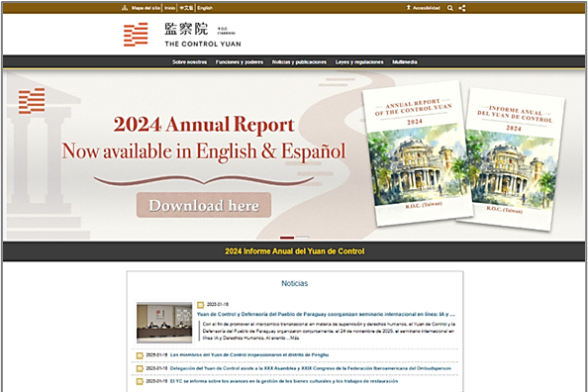The width and height of the screenshot is (588, 392).
Task: Switch the site to 中文版
Action: [186, 8]
